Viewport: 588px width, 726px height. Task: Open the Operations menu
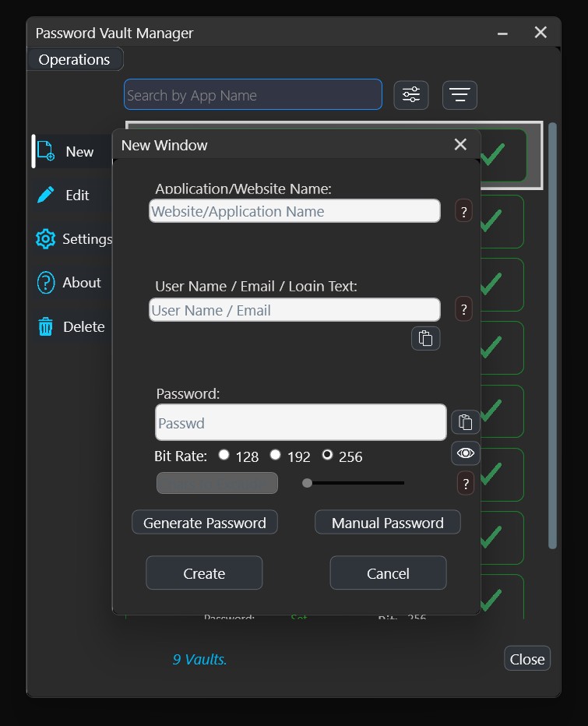(75, 59)
